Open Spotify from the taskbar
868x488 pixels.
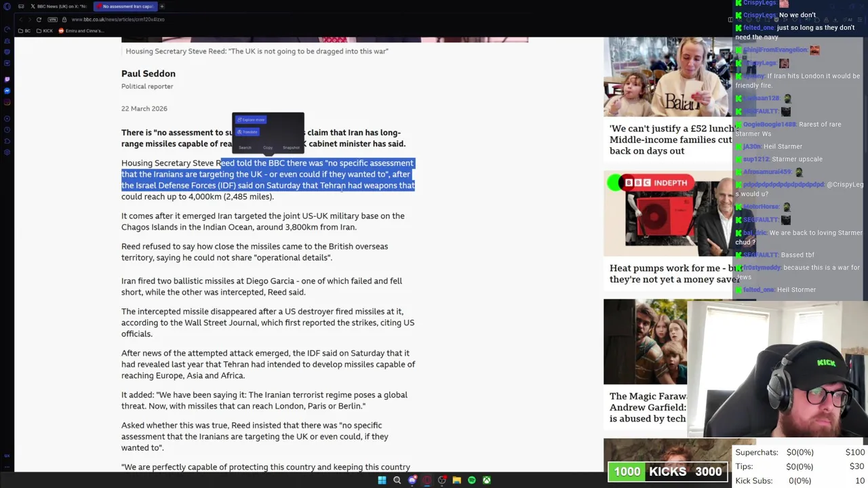[x=472, y=480]
